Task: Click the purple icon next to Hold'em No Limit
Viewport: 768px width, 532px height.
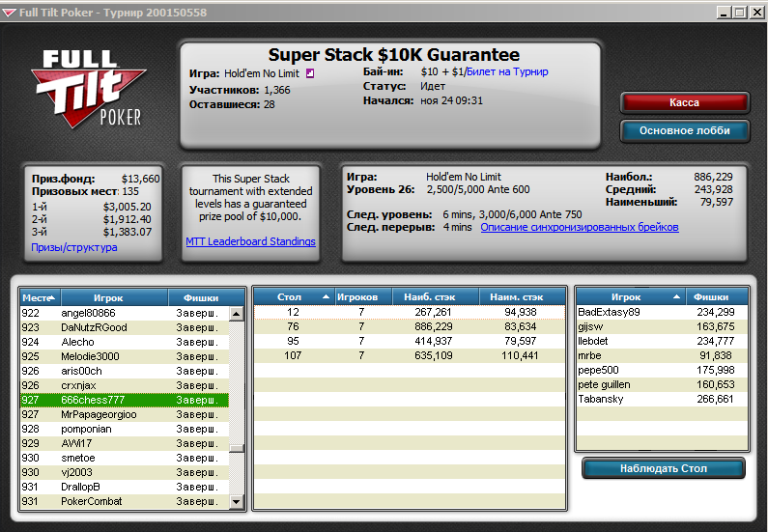Action: [309, 73]
